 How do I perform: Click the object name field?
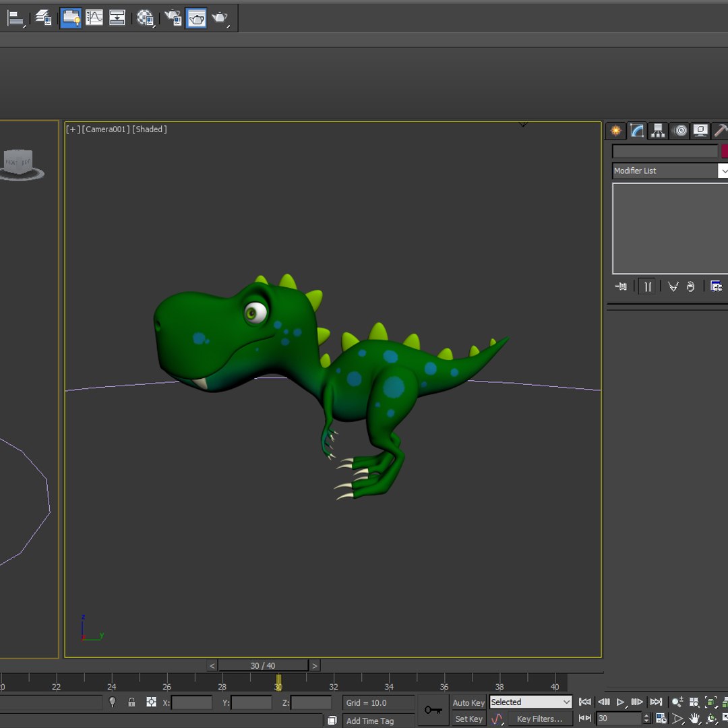[665, 151]
